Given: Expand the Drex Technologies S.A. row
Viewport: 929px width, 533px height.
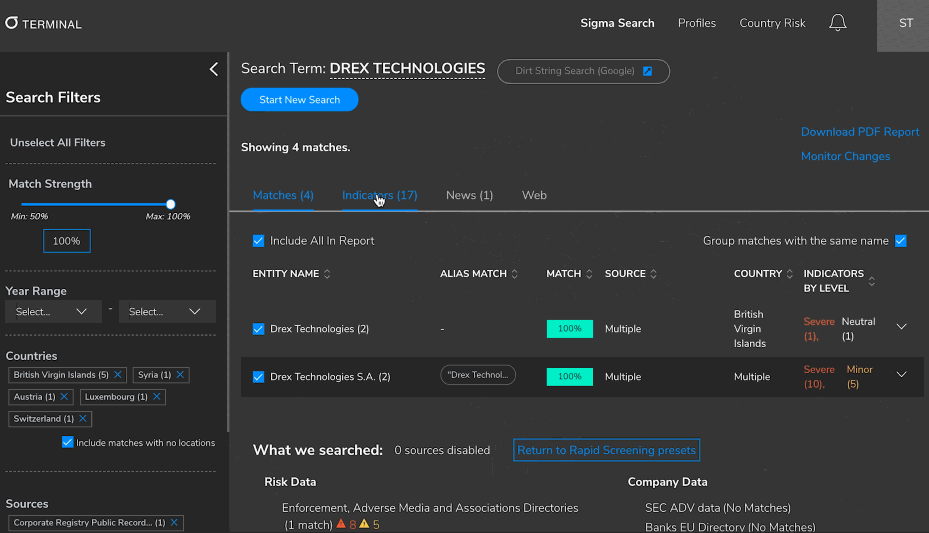Looking at the screenshot, I should [901, 375].
